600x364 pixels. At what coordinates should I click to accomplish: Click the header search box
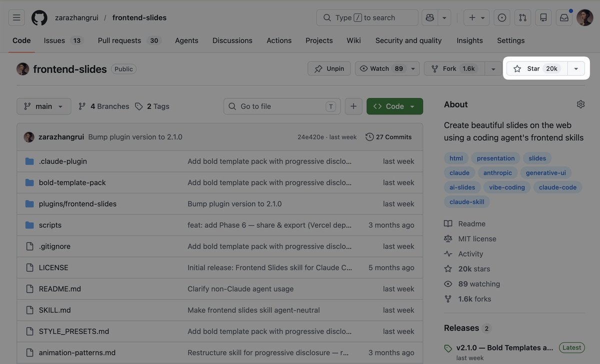367,17
